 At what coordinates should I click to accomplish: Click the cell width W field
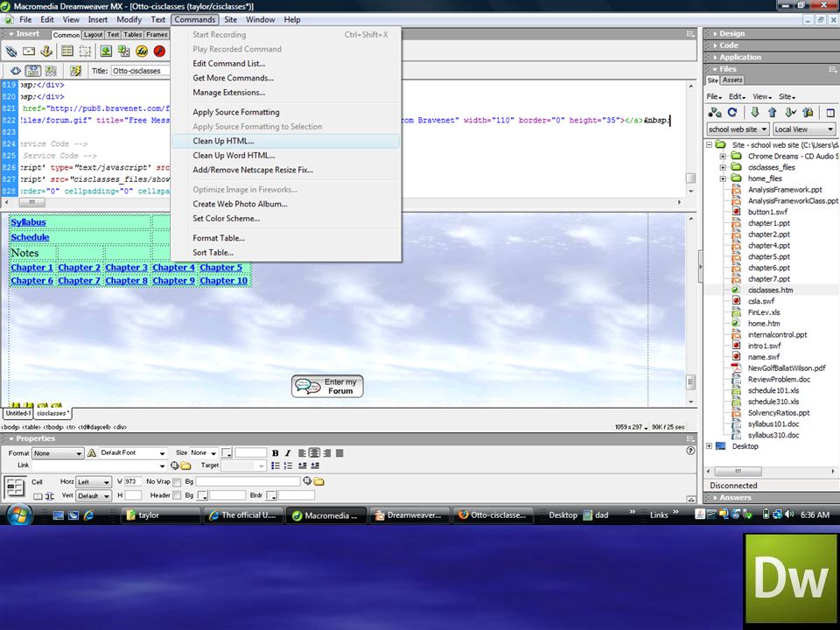pyautogui.click(x=133, y=481)
